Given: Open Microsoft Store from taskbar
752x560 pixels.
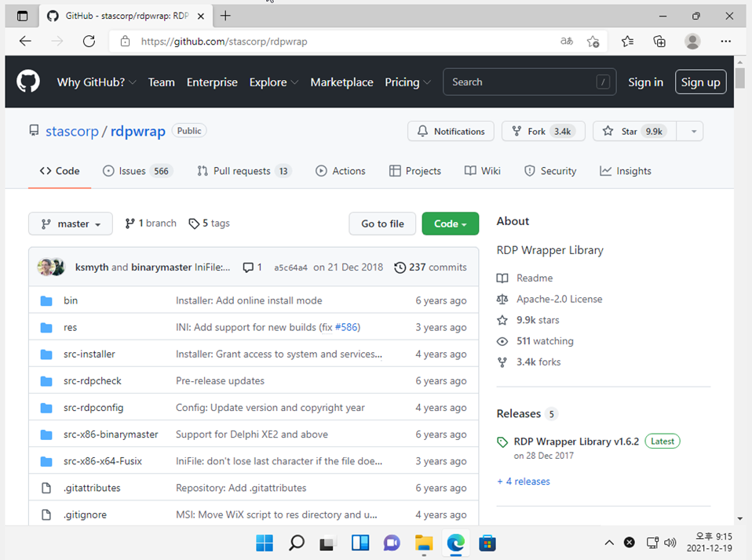Looking at the screenshot, I should pyautogui.click(x=487, y=543).
